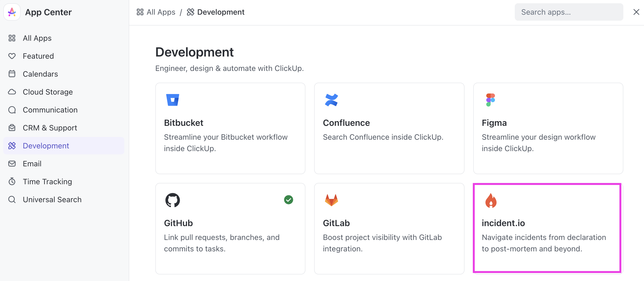Click the Cloud Storage cloud icon
The height and width of the screenshot is (281, 644).
(12, 92)
